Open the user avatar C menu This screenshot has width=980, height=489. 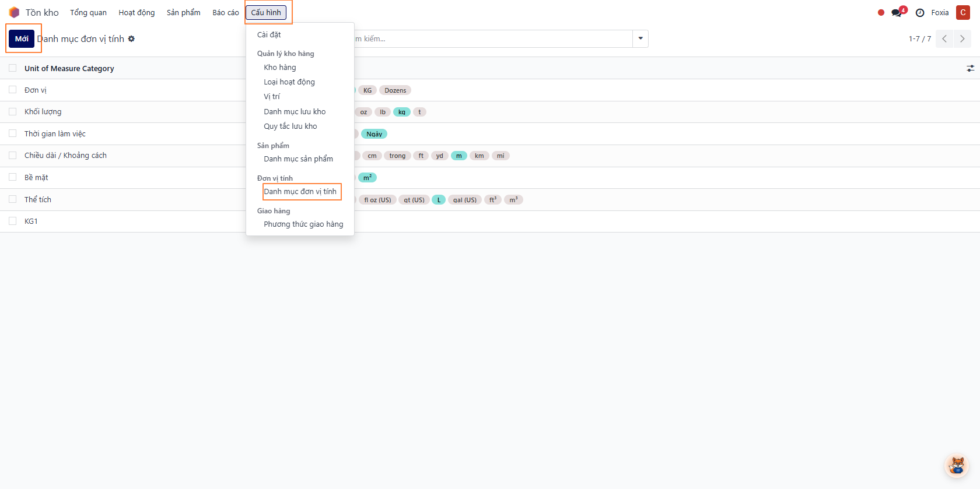point(963,12)
